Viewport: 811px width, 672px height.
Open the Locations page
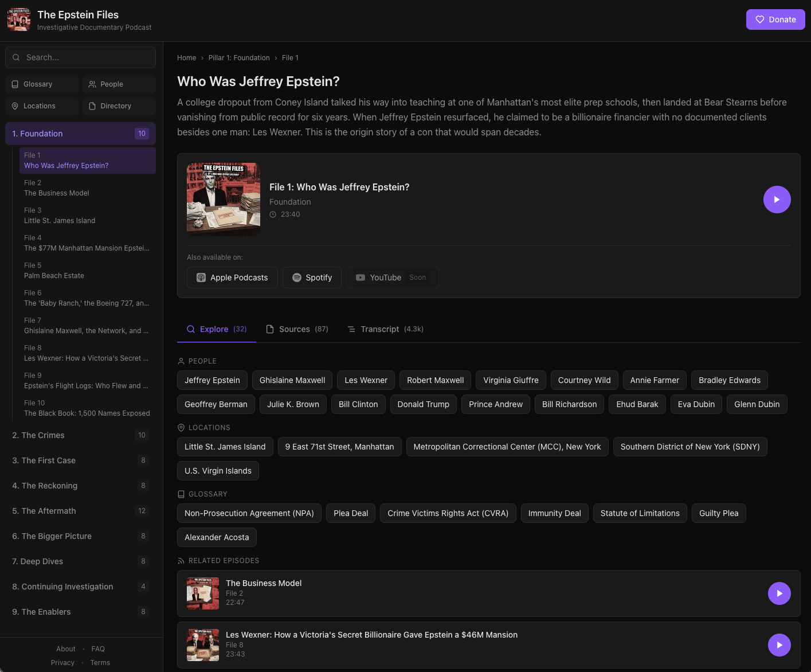[42, 106]
